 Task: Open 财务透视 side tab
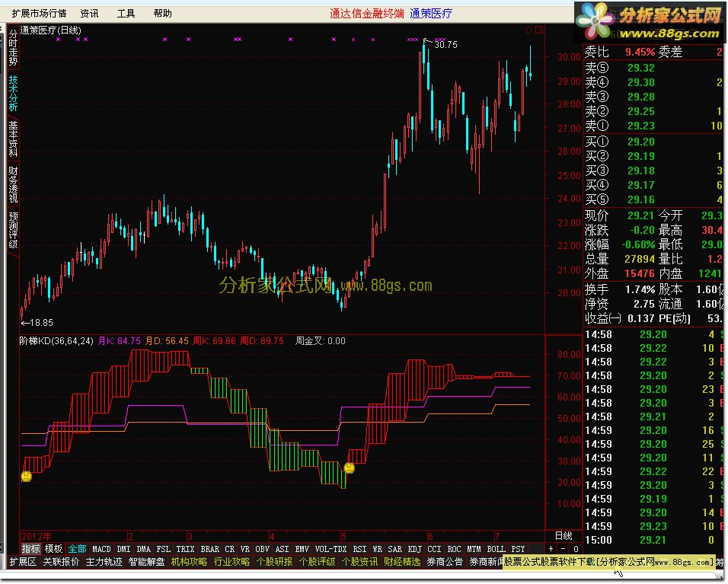point(12,184)
